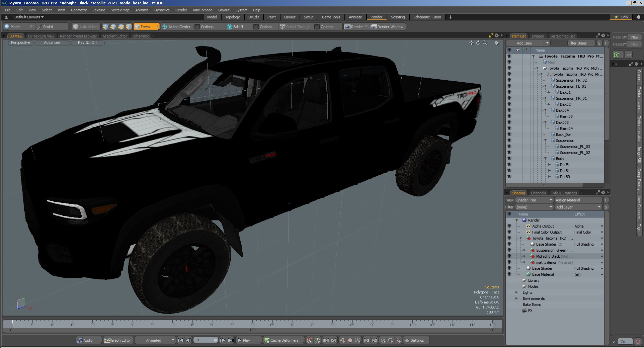
Task: Toggle visibility of Alpha Output layer
Action: pos(509,226)
